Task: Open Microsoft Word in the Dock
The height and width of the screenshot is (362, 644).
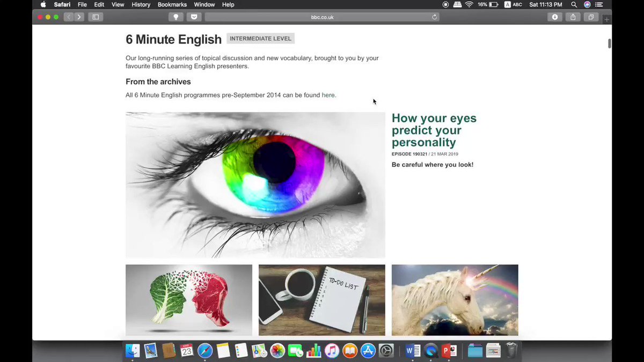Action: coord(413,351)
